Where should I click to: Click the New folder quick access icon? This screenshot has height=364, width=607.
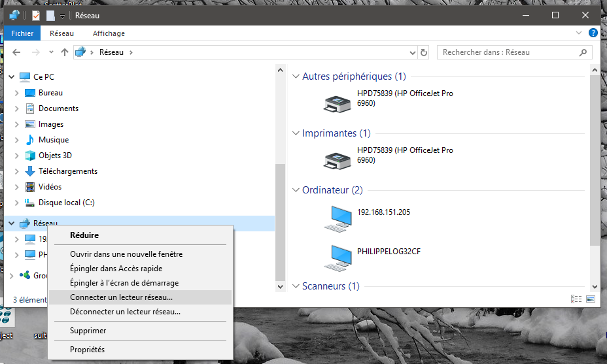click(x=50, y=16)
